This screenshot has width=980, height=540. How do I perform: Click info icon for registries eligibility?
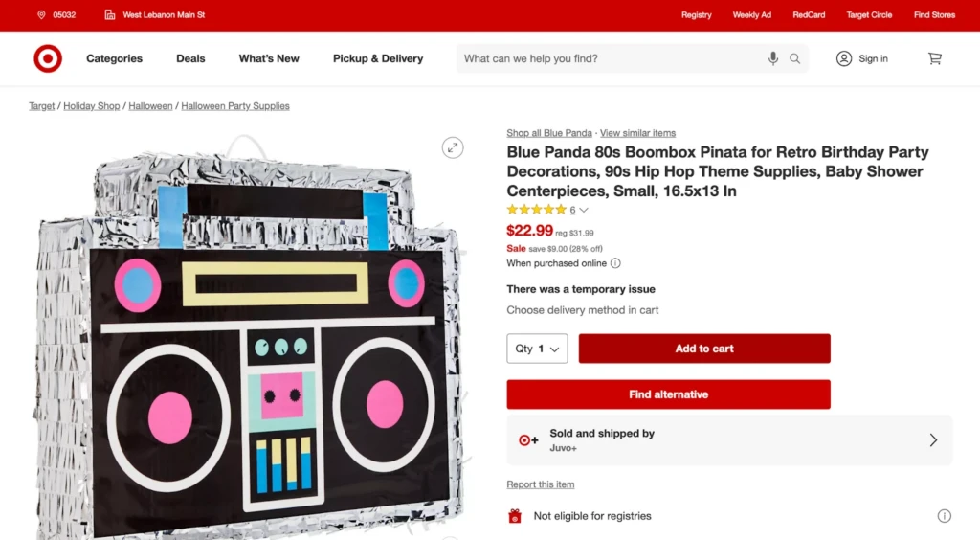(945, 516)
